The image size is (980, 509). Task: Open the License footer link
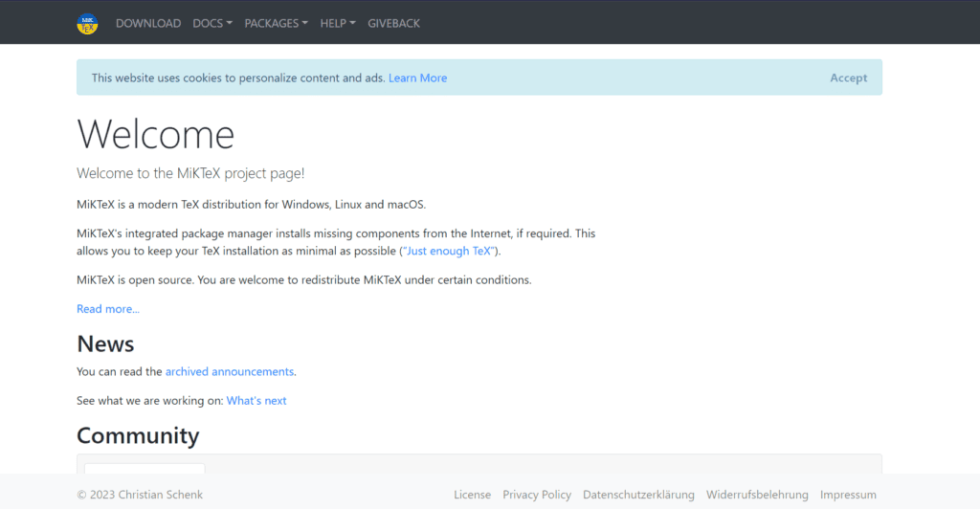coord(472,495)
